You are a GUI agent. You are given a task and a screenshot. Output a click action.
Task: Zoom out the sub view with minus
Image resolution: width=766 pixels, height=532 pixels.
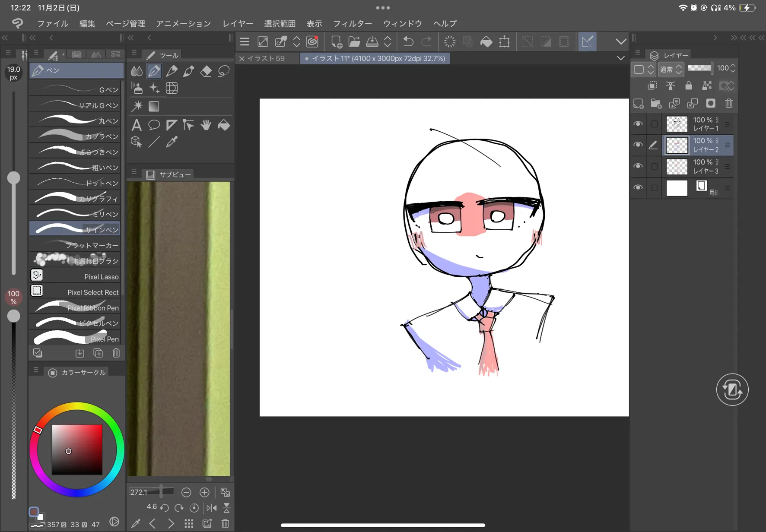(186, 492)
